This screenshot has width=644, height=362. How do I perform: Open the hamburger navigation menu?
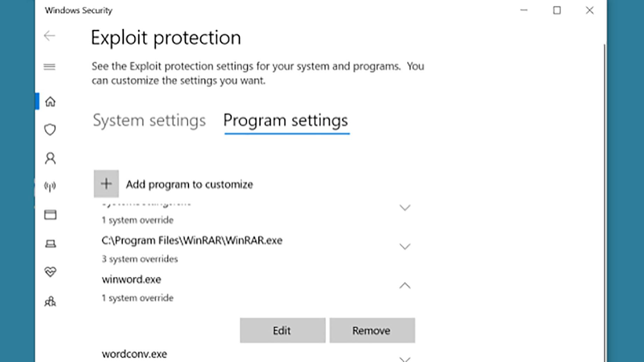click(x=50, y=67)
